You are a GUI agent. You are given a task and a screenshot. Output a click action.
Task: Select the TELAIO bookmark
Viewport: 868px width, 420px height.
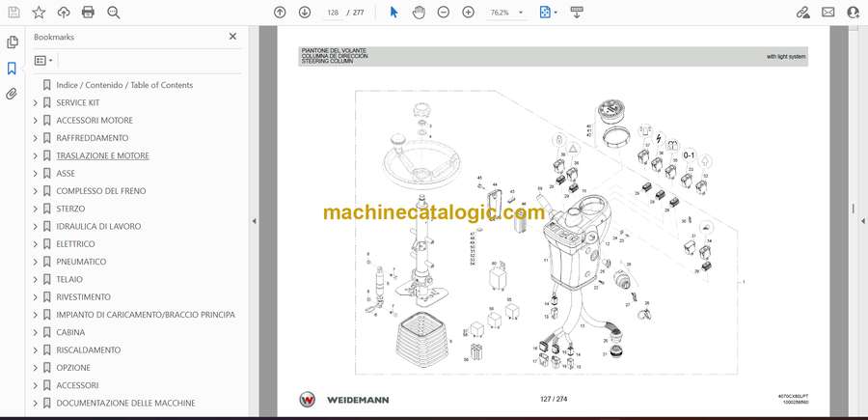tap(69, 279)
